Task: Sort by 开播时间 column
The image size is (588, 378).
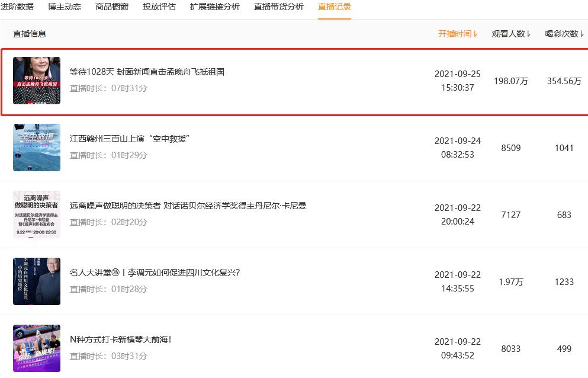Action: click(458, 34)
